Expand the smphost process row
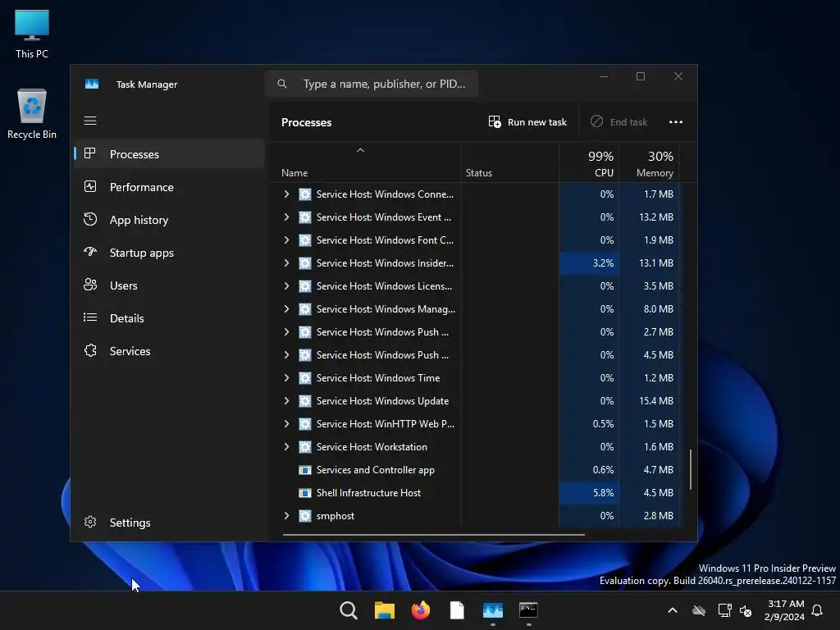The width and height of the screenshot is (840, 630). pos(286,516)
